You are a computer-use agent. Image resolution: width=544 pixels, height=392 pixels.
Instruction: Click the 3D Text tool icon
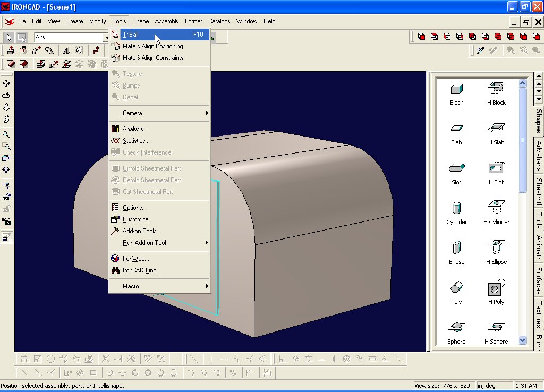[x=65, y=50]
